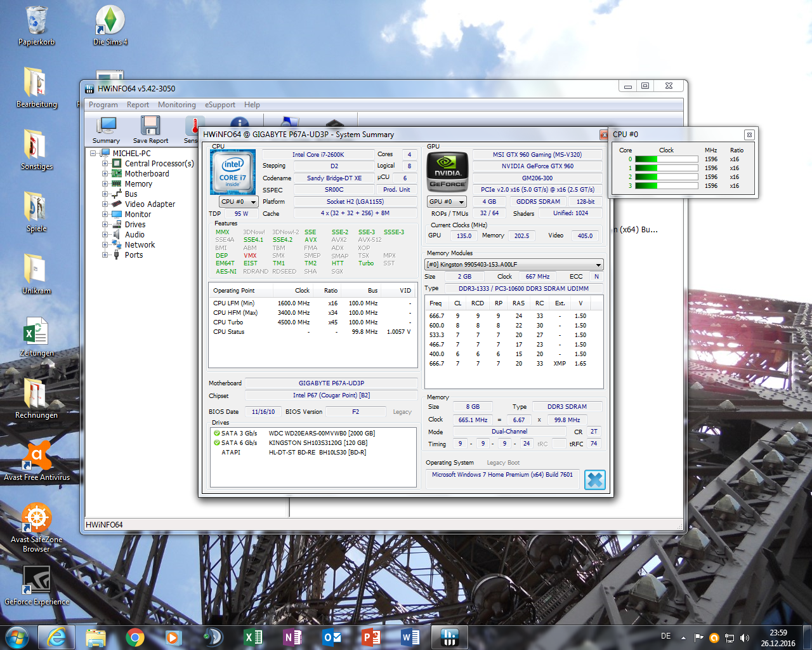Open the Report menu

pyautogui.click(x=138, y=105)
